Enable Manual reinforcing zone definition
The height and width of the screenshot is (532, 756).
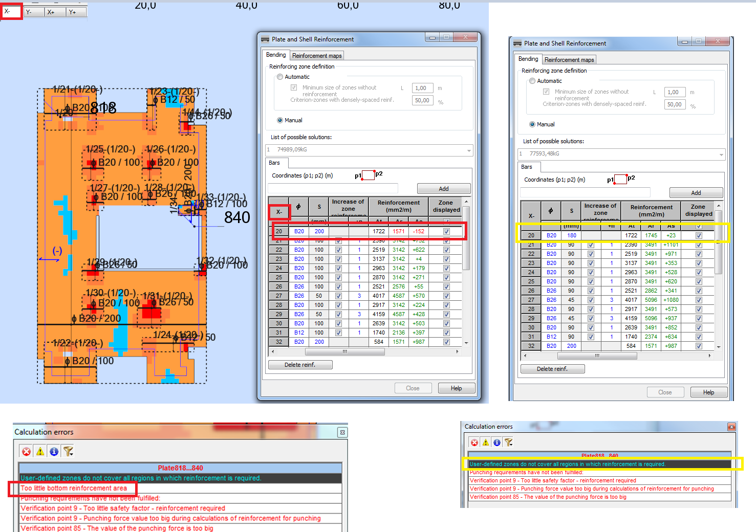coord(280,120)
